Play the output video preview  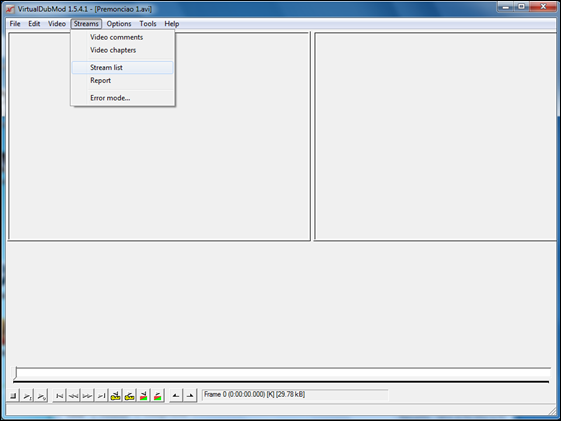click(x=41, y=396)
